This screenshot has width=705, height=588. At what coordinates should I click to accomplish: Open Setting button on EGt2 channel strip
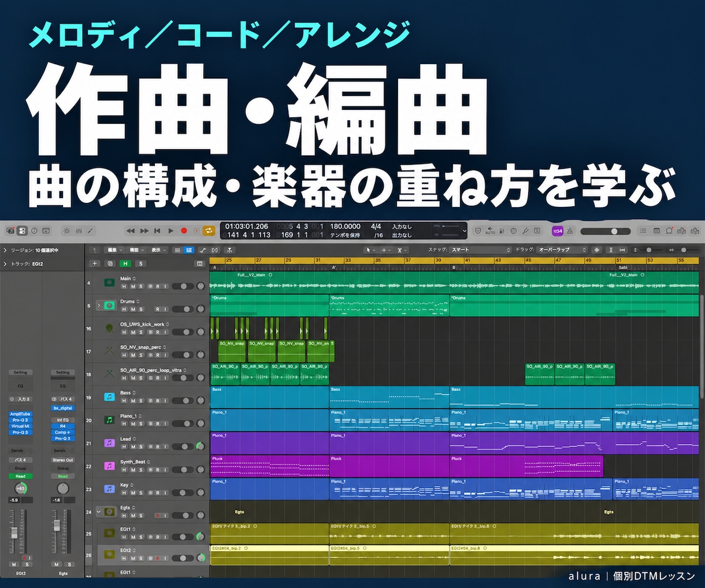(x=20, y=372)
